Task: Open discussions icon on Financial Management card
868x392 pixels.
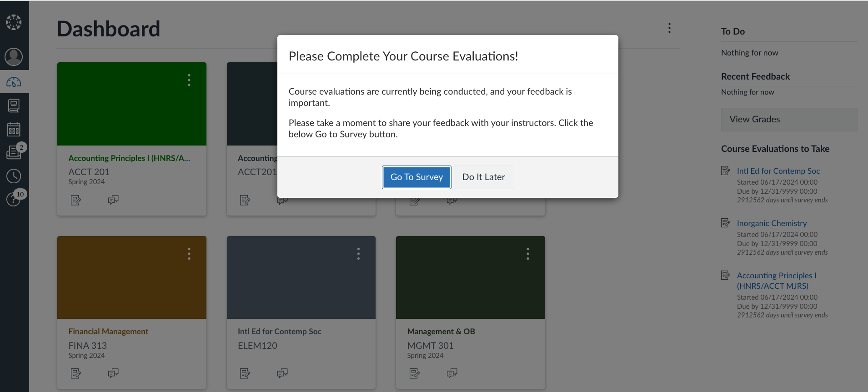Action: tap(113, 373)
